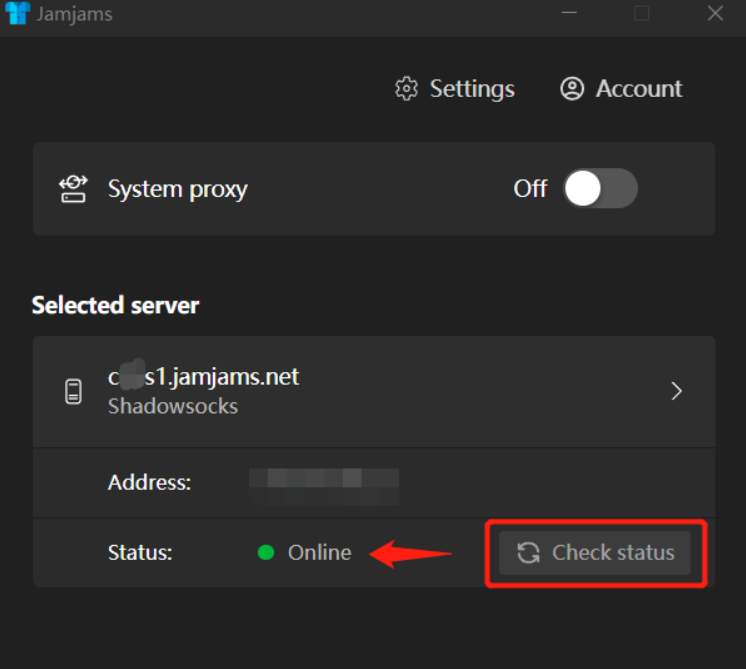Image resolution: width=746 pixels, height=669 pixels.
Task: Click the System proxy text label
Action: point(177,189)
